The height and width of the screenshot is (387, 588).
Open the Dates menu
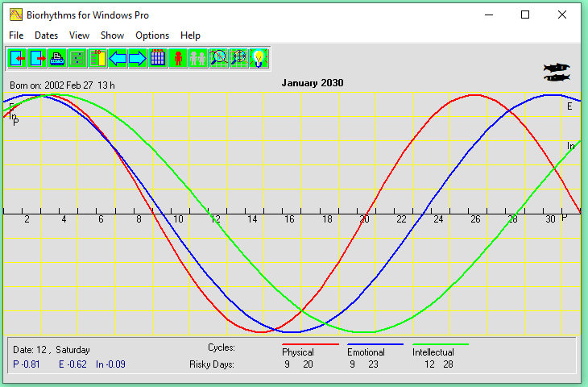tap(46, 35)
